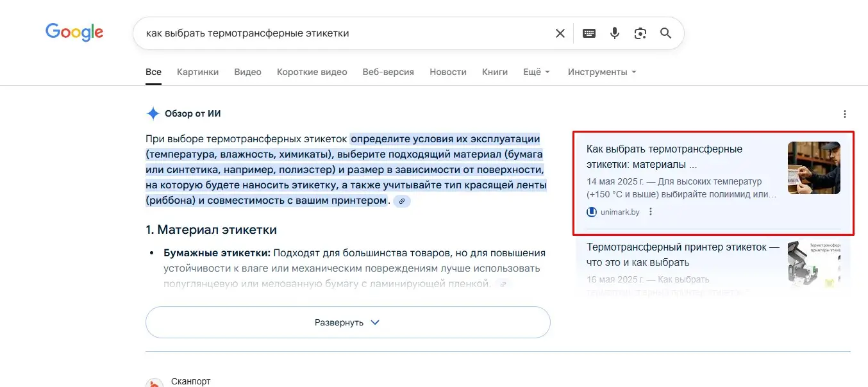Open the Короткие видео tab
Viewport: 868px width, 387px height.
point(312,72)
